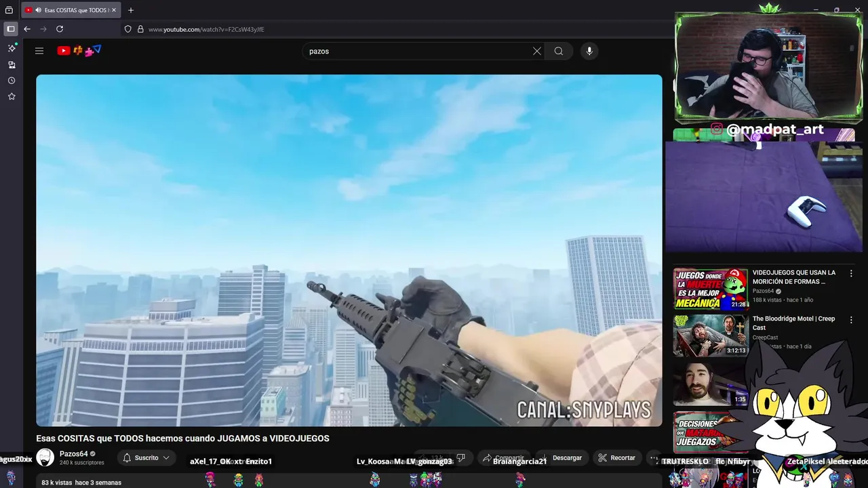Image resolution: width=868 pixels, height=488 pixels.
Task: Open a new browser tab
Action: click(131, 10)
